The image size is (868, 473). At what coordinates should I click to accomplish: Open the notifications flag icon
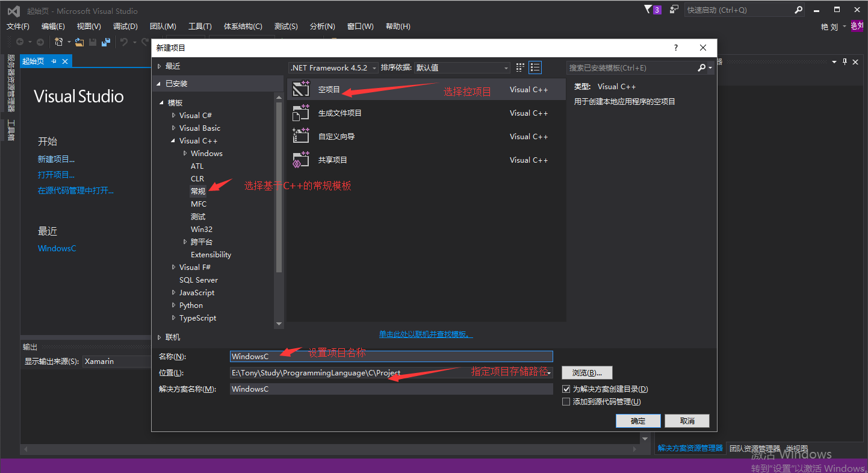[x=652, y=10]
